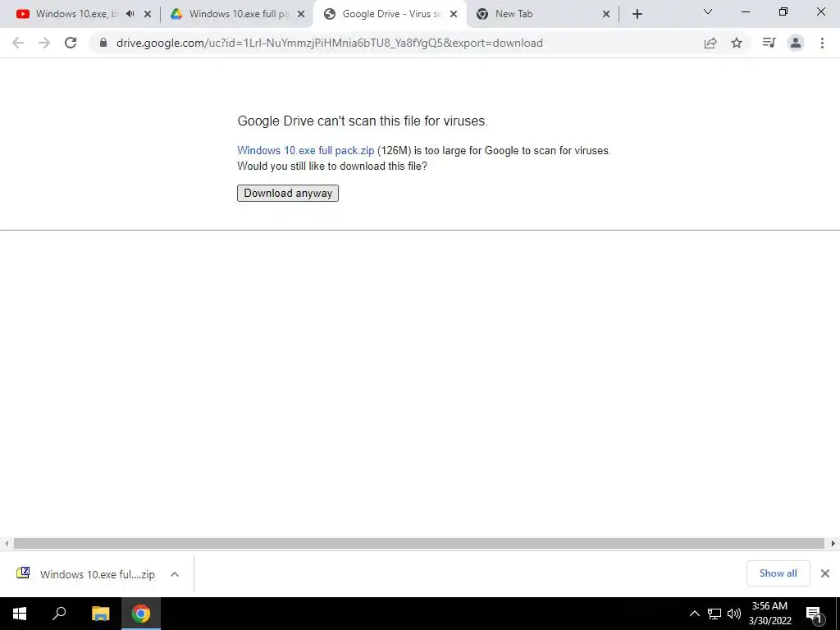Screen dimensions: 840x630
Task: Open the media controls icon
Action: [769, 43]
